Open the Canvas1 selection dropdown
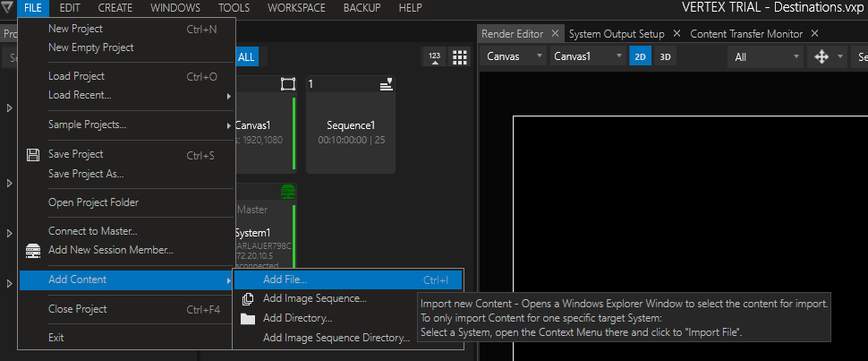The image size is (868, 361). [x=587, y=57]
